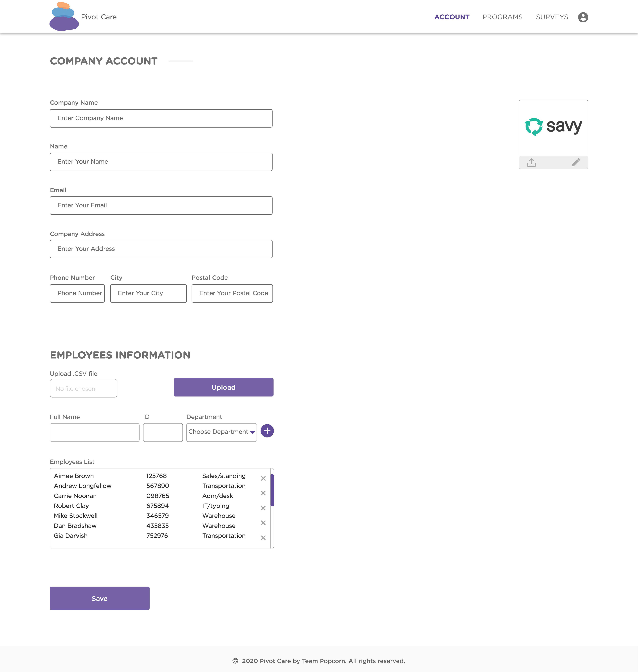
Task: Focus the Enter Company Name field
Action: point(161,118)
